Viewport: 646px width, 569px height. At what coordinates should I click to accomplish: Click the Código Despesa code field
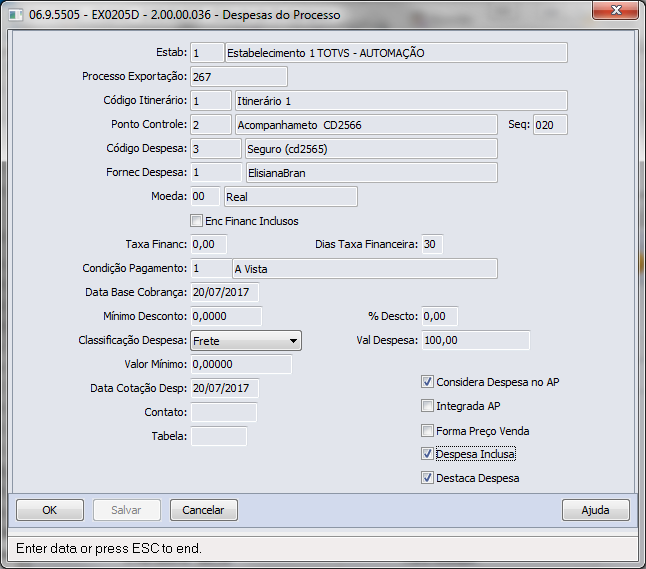pos(216,148)
